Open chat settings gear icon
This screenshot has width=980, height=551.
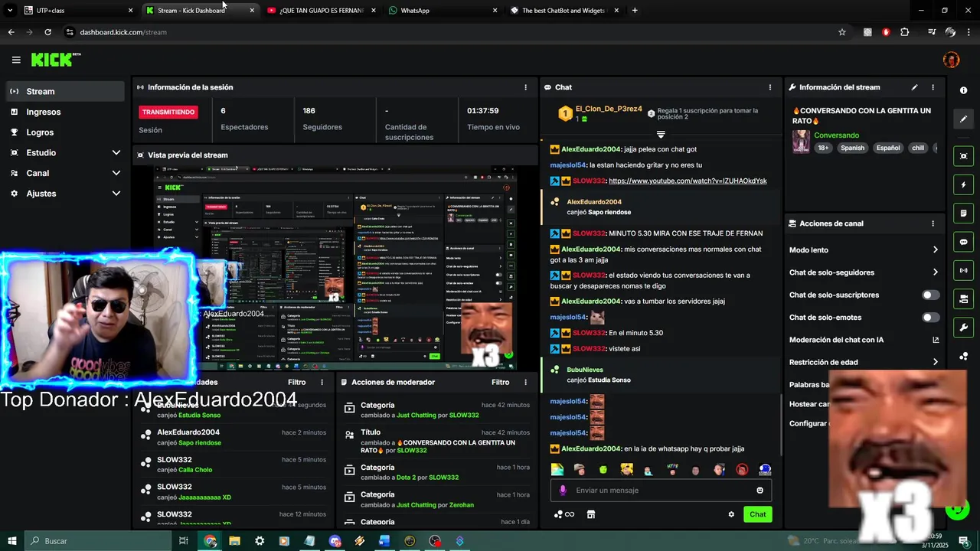[731, 514]
